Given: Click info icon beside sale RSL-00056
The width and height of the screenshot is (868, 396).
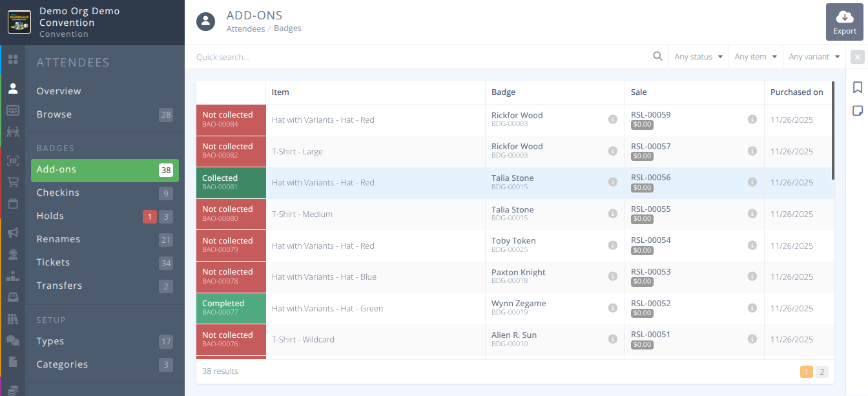Looking at the screenshot, I should pyautogui.click(x=752, y=182).
